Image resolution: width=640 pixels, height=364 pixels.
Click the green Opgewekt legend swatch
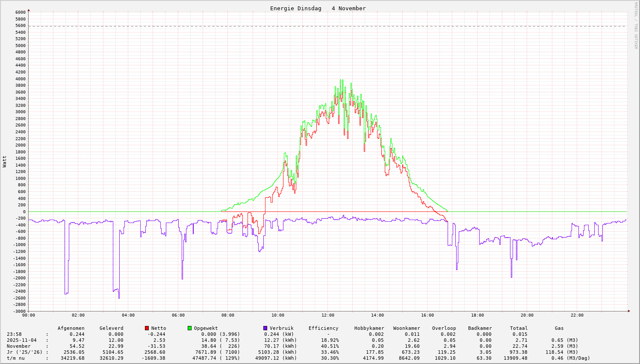click(190, 328)
